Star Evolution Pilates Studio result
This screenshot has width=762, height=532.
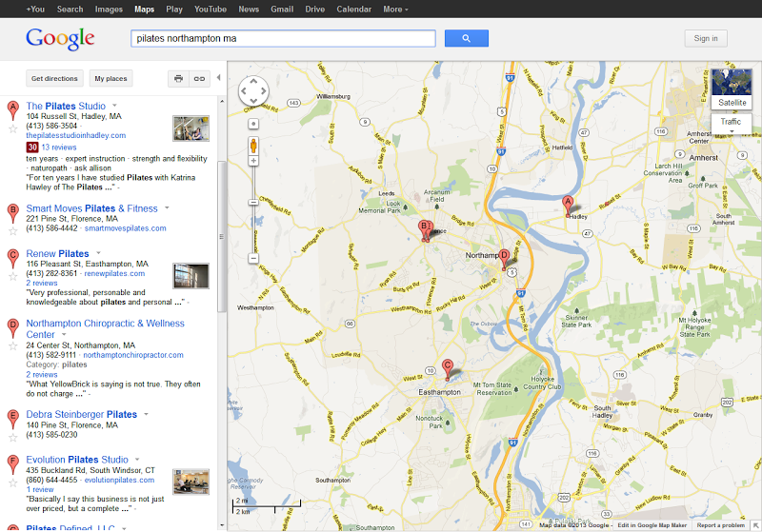pyautogui.click(x=13, y=483)
